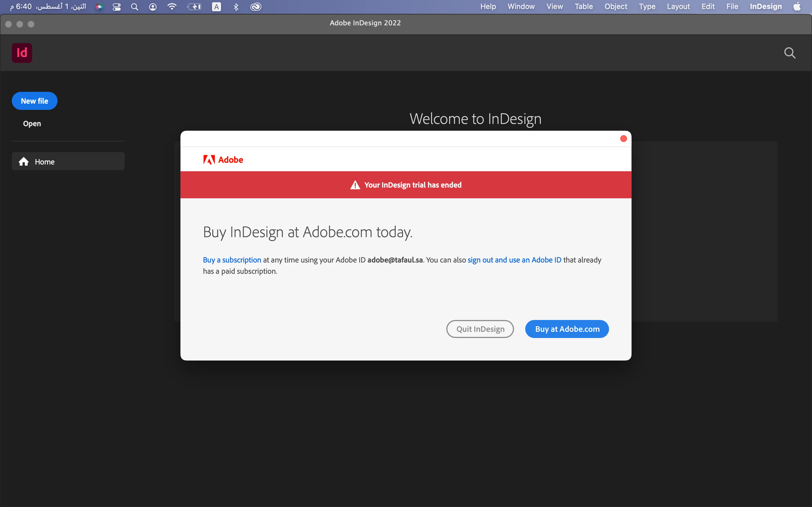Image resolution: width=812 pixels, height=507 pixels.
Task: Open the Creative Cloud menu bar icon
Action: click(256, 7)
